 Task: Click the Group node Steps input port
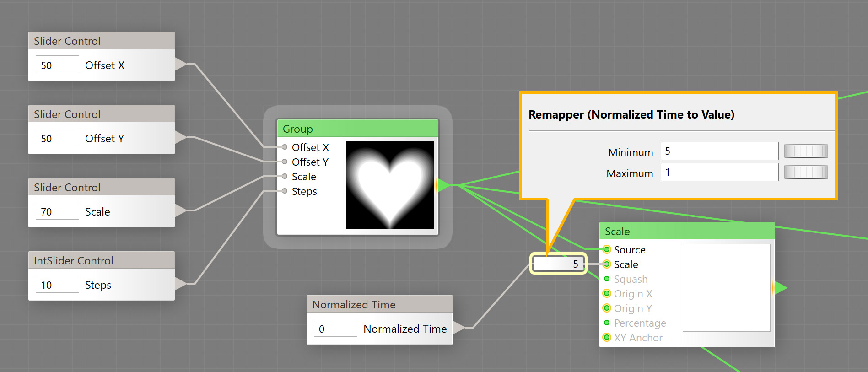point(285,191)
